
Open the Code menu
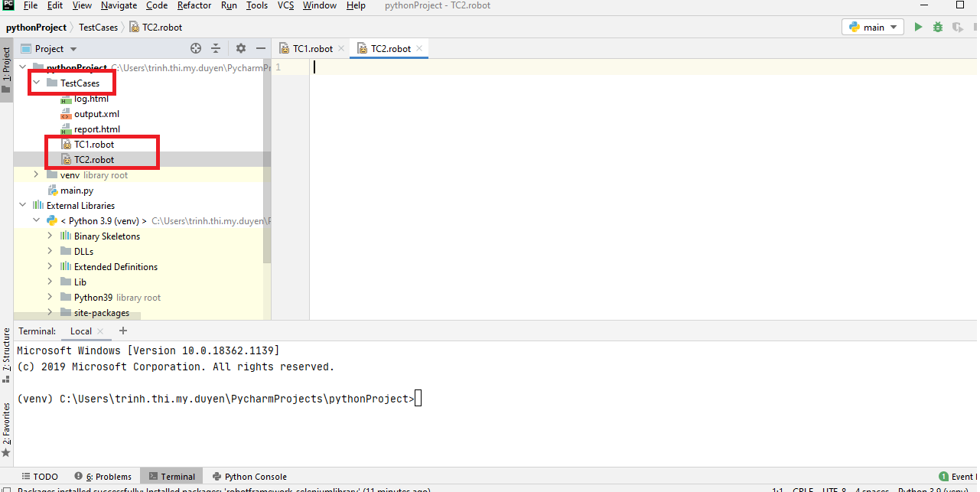[x=157, y=5]
